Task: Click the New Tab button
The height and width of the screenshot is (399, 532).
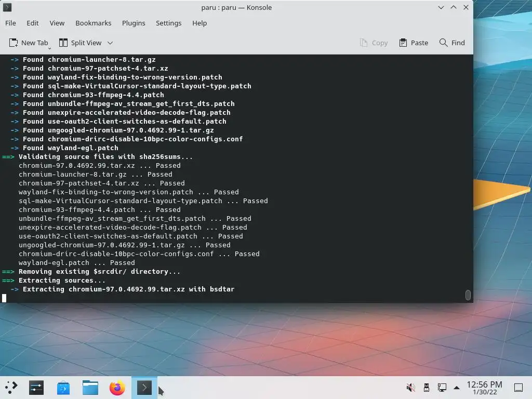Action: (x=29, y=43)
